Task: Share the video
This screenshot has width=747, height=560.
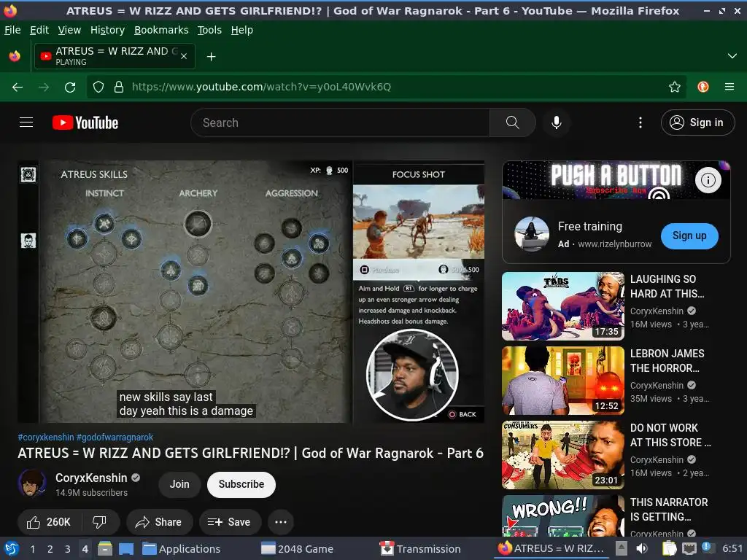Action: pos(159,522)
